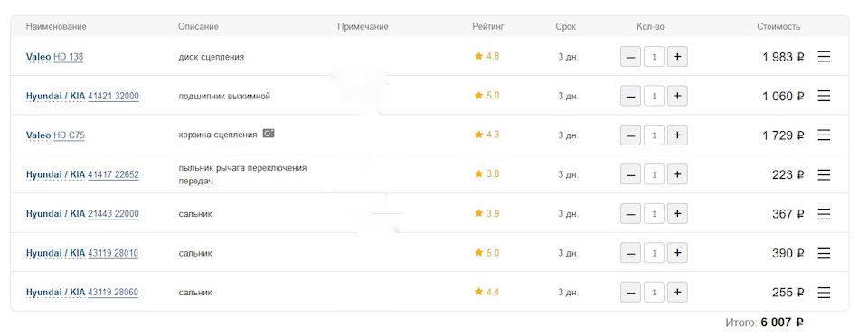Open hamburger menu for 41421 32000 row
868x336 pixels.
824,96
